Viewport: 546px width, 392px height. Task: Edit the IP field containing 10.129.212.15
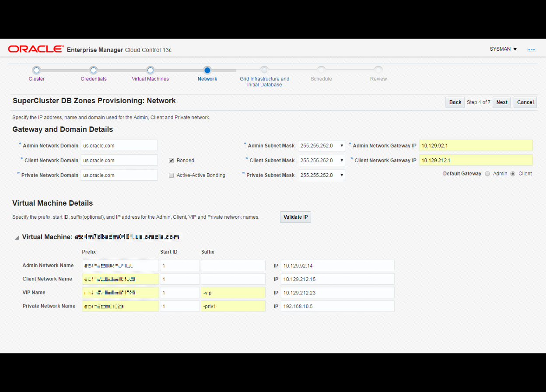[x=338, y=279]
